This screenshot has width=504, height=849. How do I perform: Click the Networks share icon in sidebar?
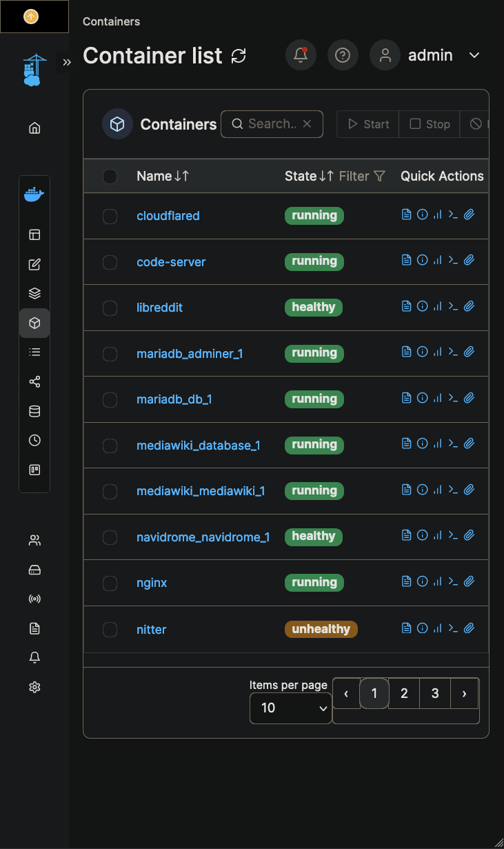coord(34,381)
